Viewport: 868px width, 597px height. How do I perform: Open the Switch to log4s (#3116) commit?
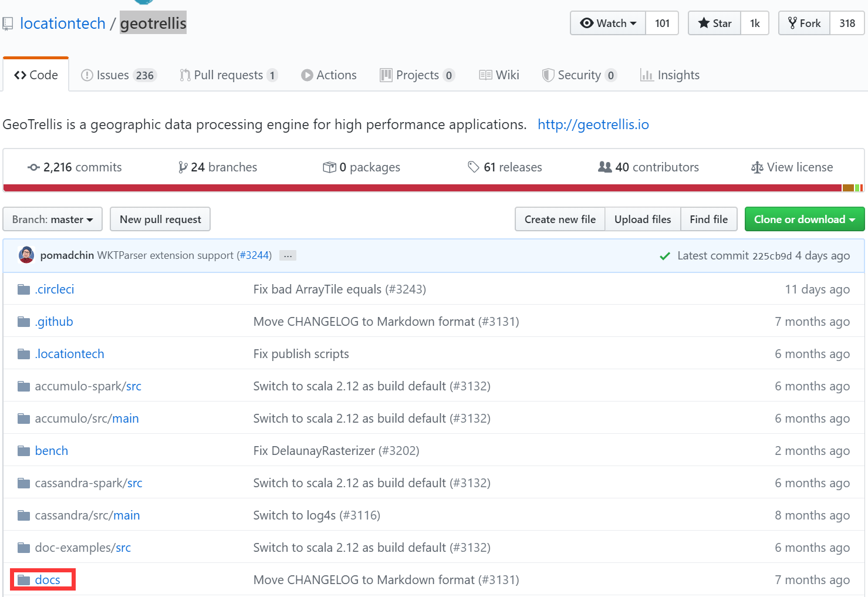[317, 515]
